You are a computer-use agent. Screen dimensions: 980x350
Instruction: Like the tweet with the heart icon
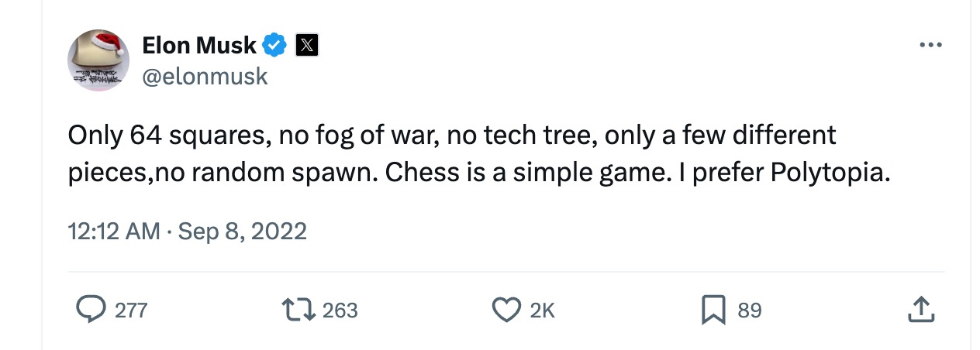(x=506, y=311)
